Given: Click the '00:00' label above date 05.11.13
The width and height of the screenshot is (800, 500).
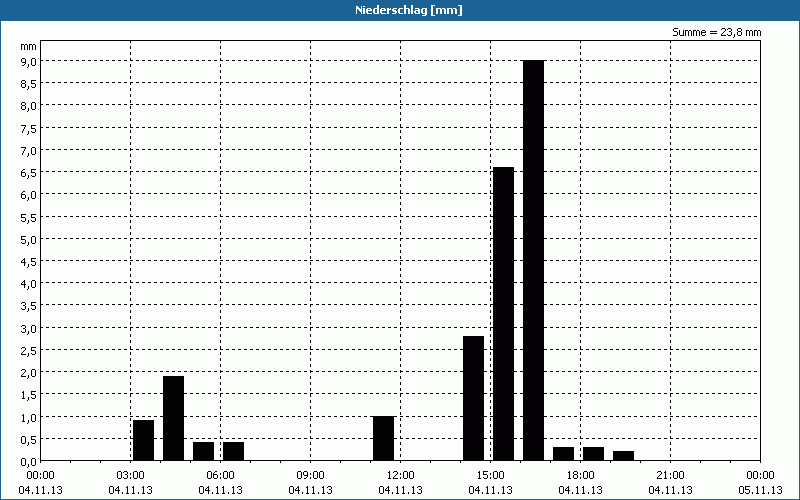Looking at the screenshot, I should 760,476.
